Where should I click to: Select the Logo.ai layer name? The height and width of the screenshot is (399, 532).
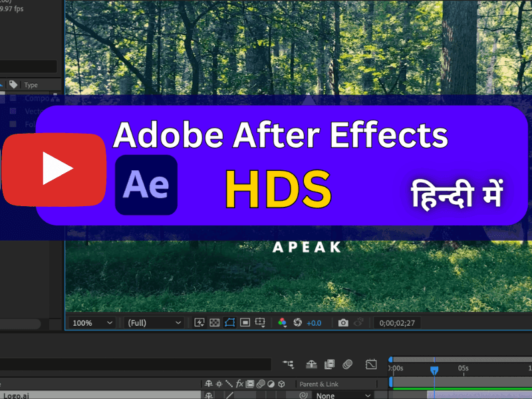click(x=16, y=396)
